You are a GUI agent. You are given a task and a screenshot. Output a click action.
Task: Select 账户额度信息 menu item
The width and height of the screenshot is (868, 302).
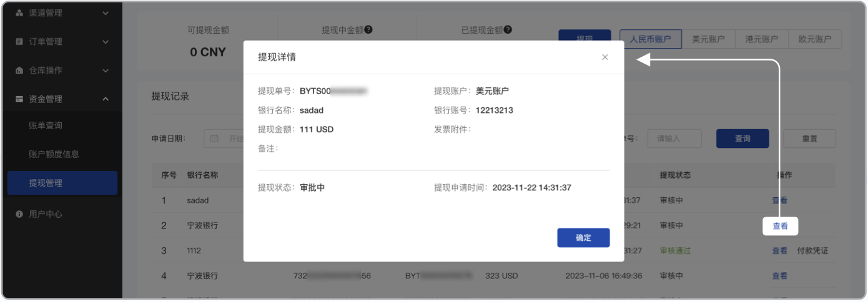(54, 154)
